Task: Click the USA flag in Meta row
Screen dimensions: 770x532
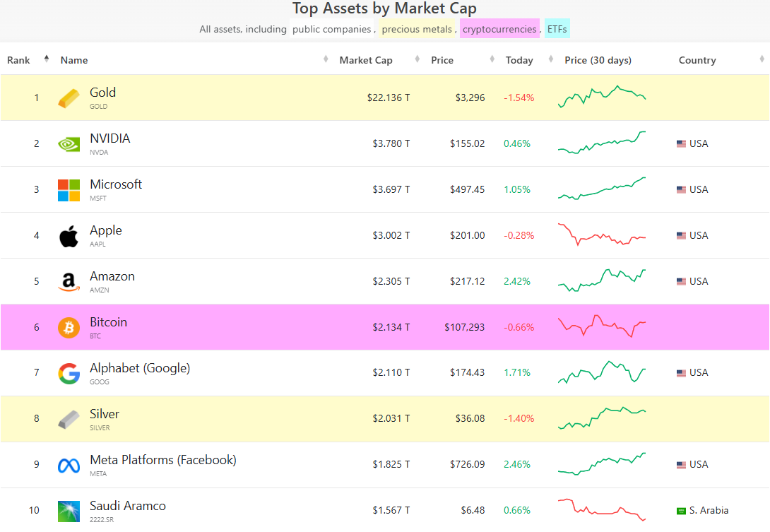Action: pos(681,465)
